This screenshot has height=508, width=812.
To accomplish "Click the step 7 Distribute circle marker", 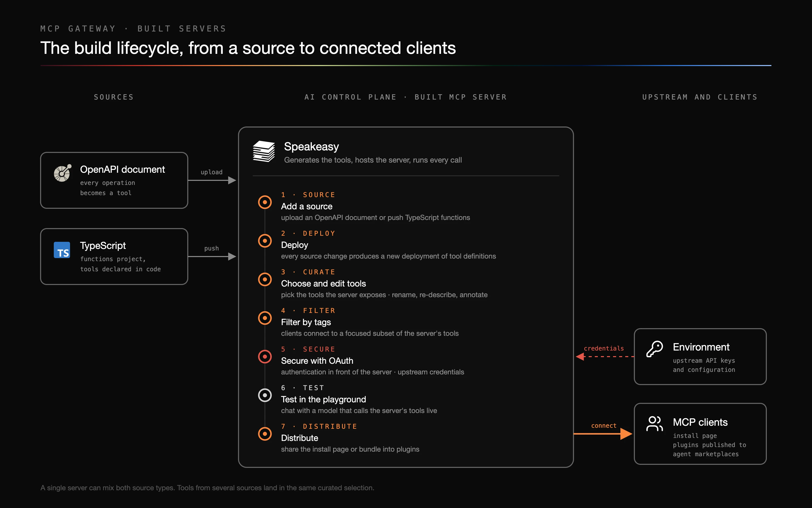I will (x=265, y=434).
